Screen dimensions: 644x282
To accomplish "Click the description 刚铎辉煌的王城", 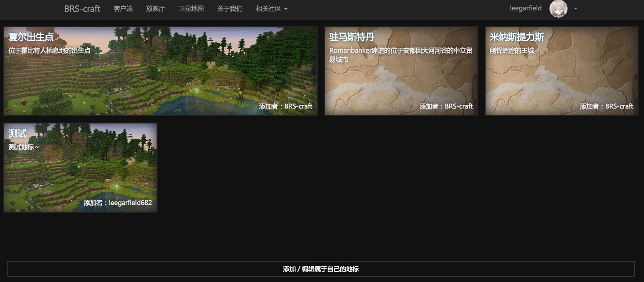I will point(512,50).
